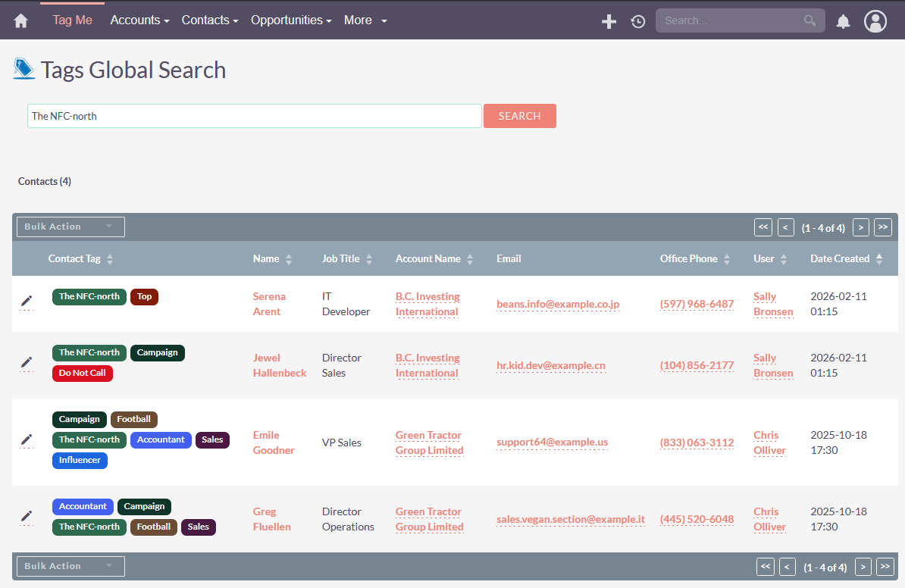
Task: Open user profile avatar icon
Action: (875, 21)
